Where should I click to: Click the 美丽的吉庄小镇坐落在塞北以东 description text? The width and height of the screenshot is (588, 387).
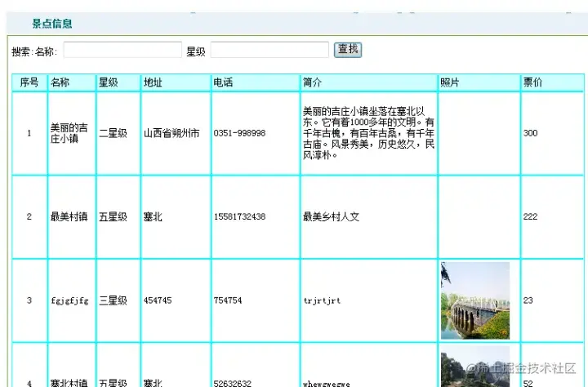(x=368, y=133)
